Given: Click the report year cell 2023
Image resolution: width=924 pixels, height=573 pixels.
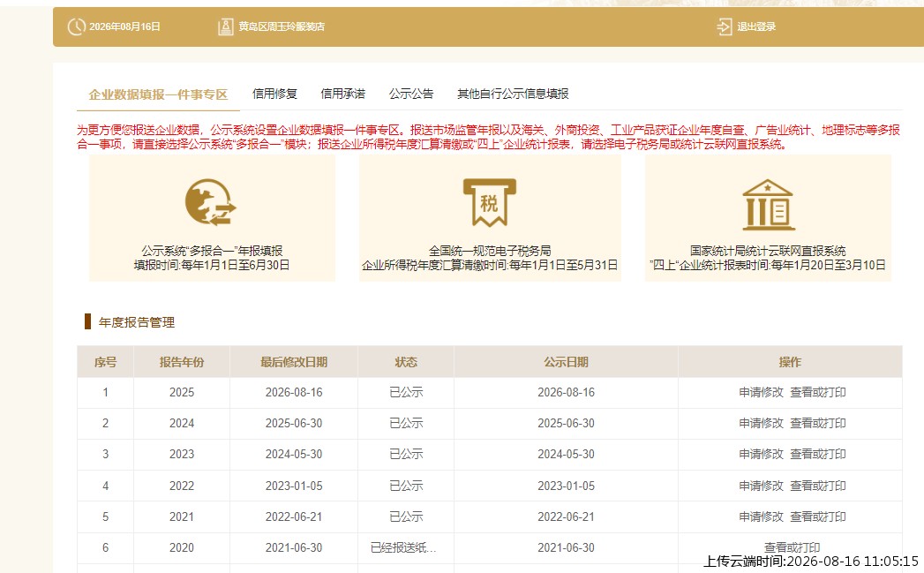Looking at the screenshot, I should [x=182, y=455].
